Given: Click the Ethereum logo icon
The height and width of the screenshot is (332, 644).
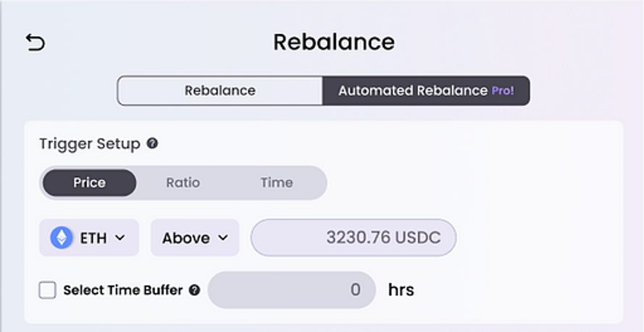Looking at the screenshot, I should [61, 238].
